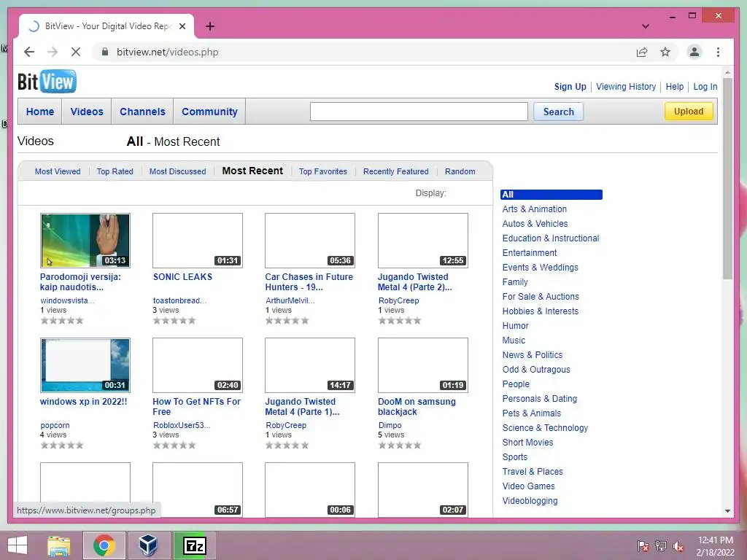
Task: Open the Channels tab
Action: (x=142, y=112)
